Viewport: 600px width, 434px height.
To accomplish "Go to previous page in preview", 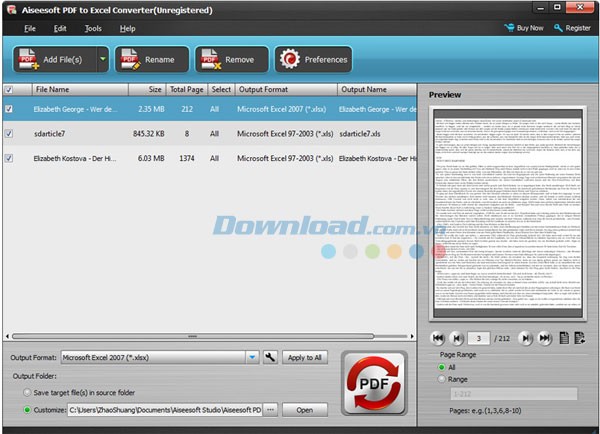I will click(x=456, y=338).
